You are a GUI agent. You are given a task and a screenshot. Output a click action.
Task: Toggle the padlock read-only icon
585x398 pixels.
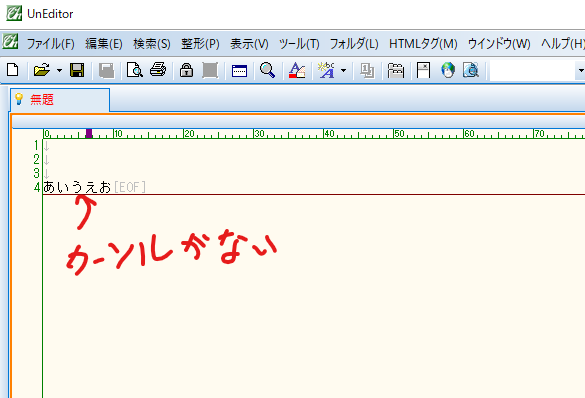tap(186, 70)
